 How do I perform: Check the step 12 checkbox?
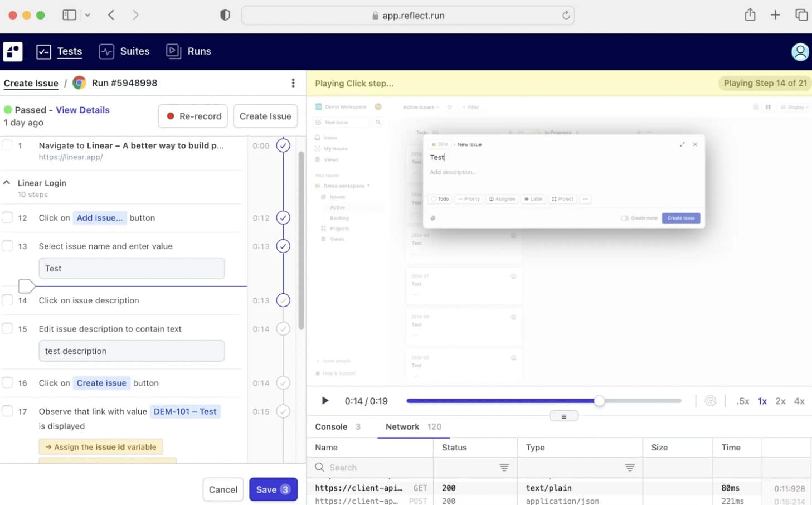(7, 217)
